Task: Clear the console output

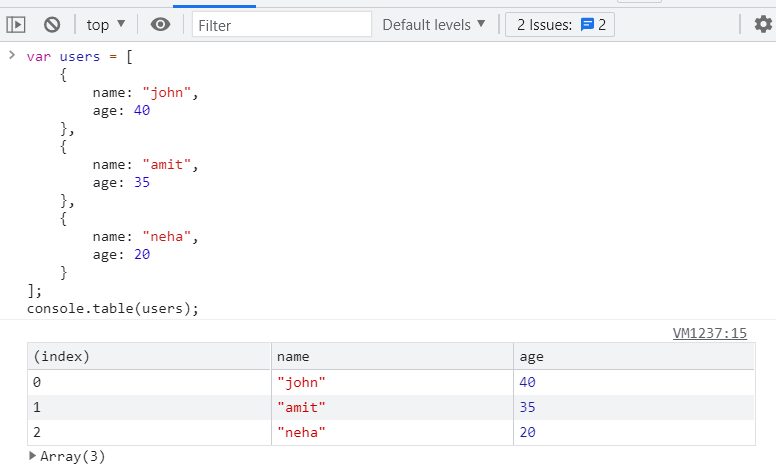Action: click(52, 24)
